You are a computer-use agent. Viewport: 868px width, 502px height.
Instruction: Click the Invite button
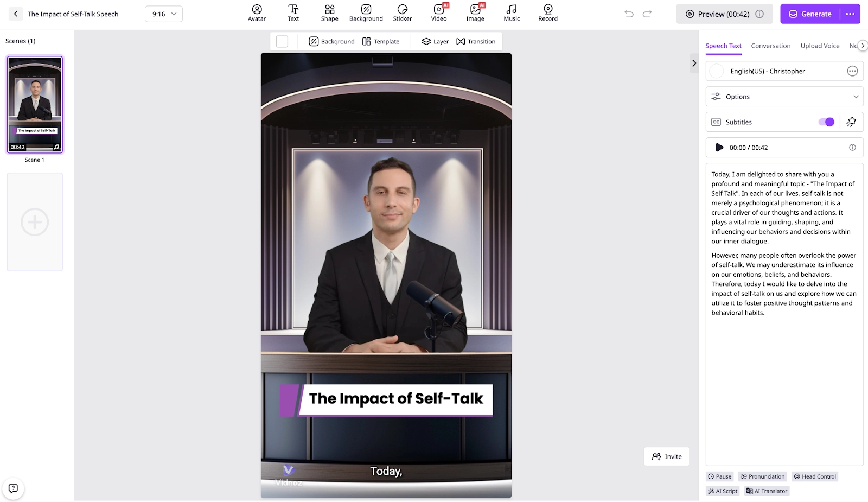pyautogui.click(x=666, y=456)
